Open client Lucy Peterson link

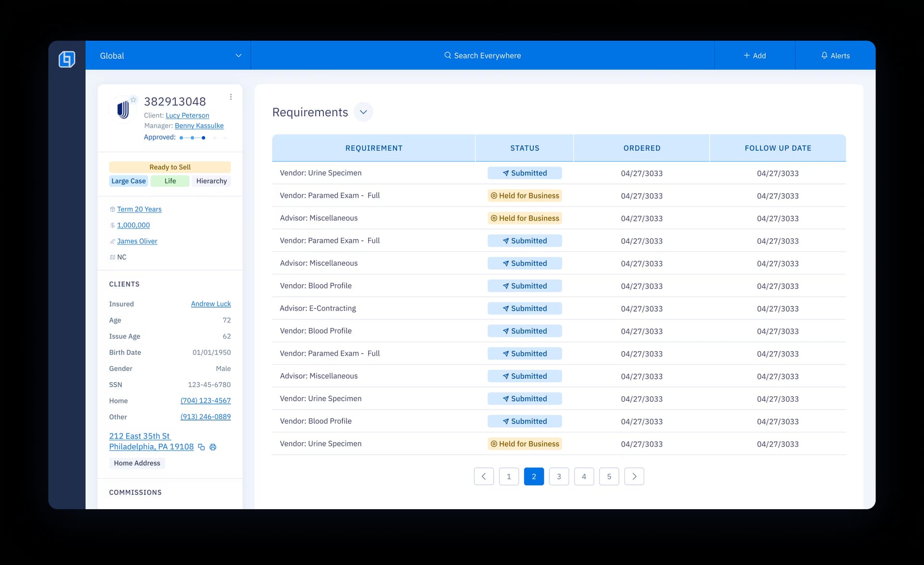pyautogui.click(x=187, y=116)
